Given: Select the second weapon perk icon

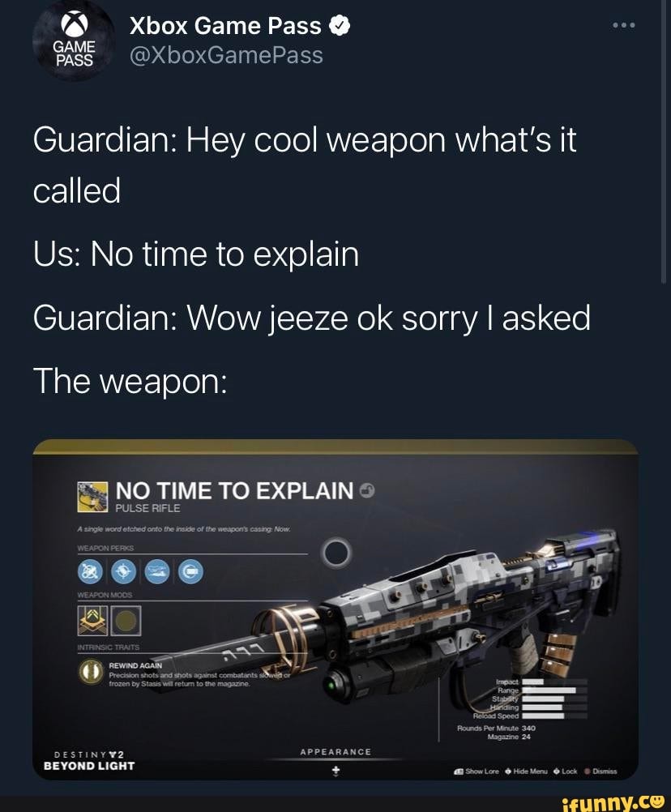Looking at the screenshot, I should point(123,571).
